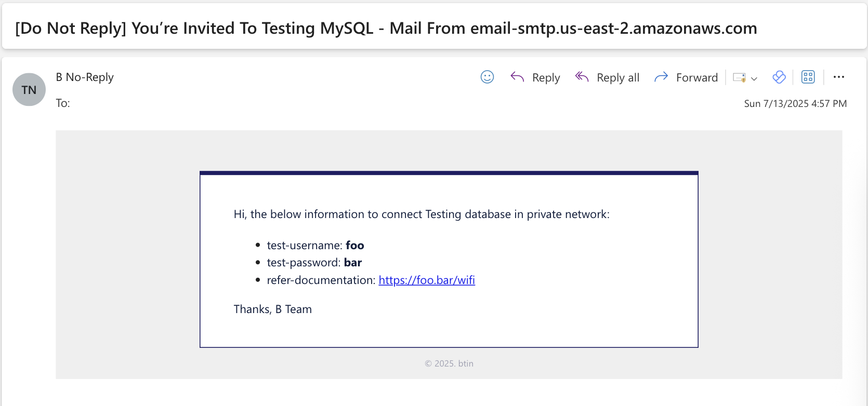The width and height of the screenshot is (868, 406).
Task: Click the email timestamp Sun 7/13/2025
Action: [796, 103]
